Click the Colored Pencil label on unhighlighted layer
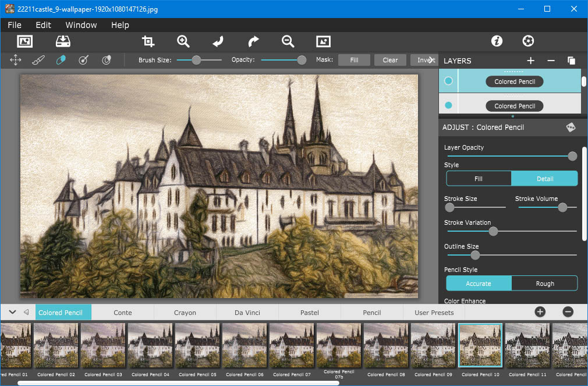The image size is (588, 386). 515,106
